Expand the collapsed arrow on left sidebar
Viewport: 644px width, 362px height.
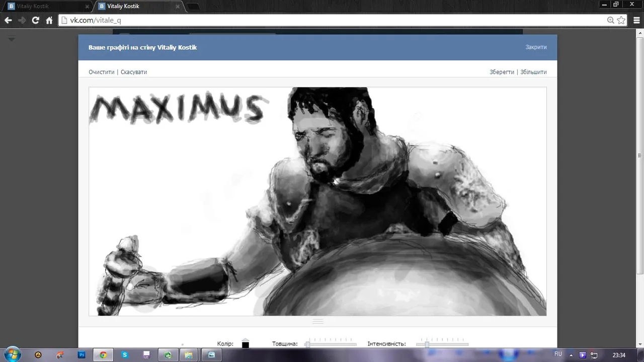(12, 39)
